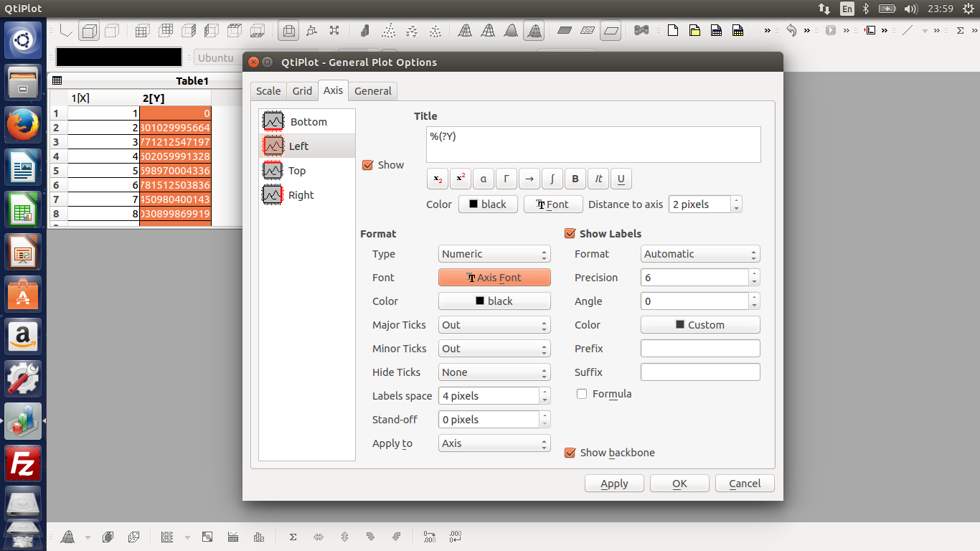Switch to the General tab

click(373, 90)
